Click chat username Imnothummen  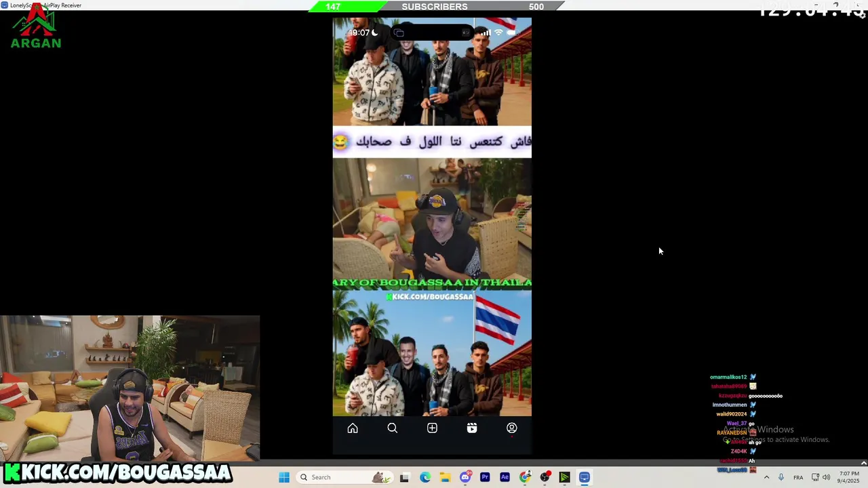(730, 405)
